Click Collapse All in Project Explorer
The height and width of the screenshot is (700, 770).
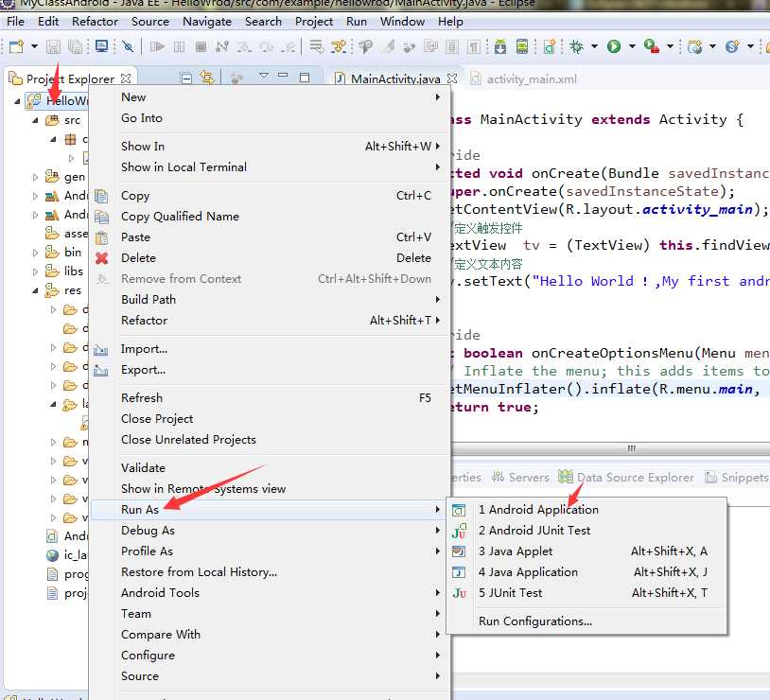pos(186,79)
